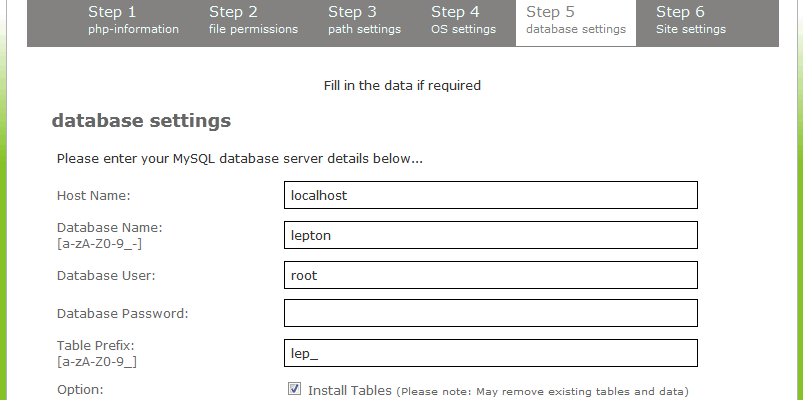This screenshot has width=803, height=400.
Task: Focus the Table Prefix field with lep_
Action: [491, 353]
